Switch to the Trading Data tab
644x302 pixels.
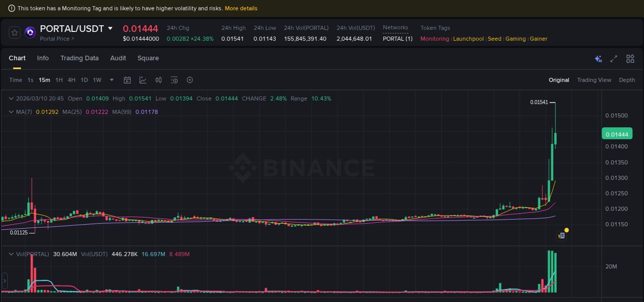(79, 58)
